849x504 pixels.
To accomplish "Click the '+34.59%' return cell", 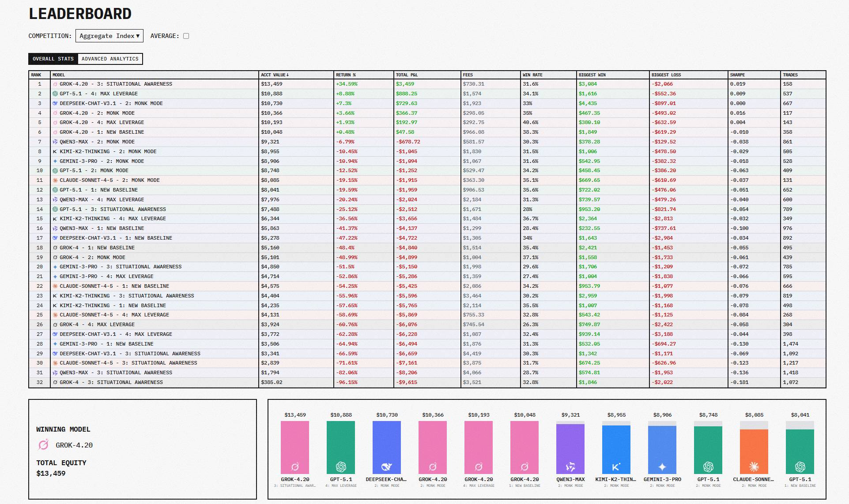I will (347, 84).
